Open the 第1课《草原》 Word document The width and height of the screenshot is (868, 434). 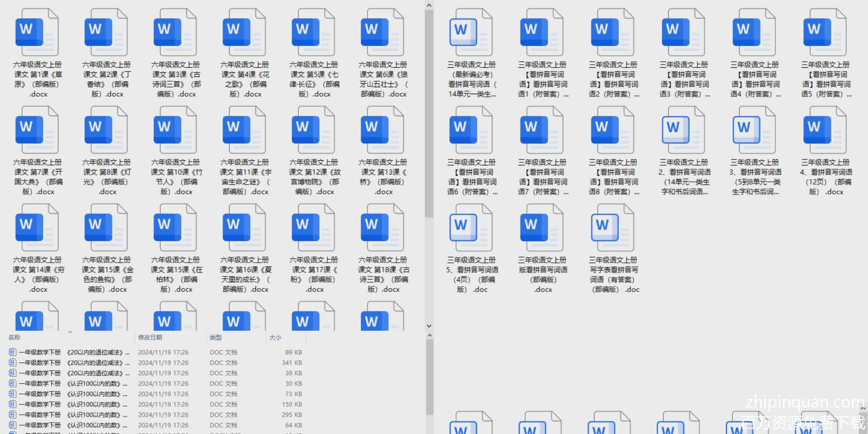click(37, 33)
